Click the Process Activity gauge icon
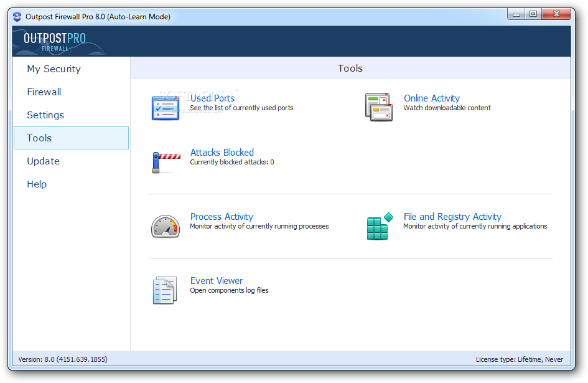Image resolution: width=588 pixels, height=383 pixels. pos(166,227)
